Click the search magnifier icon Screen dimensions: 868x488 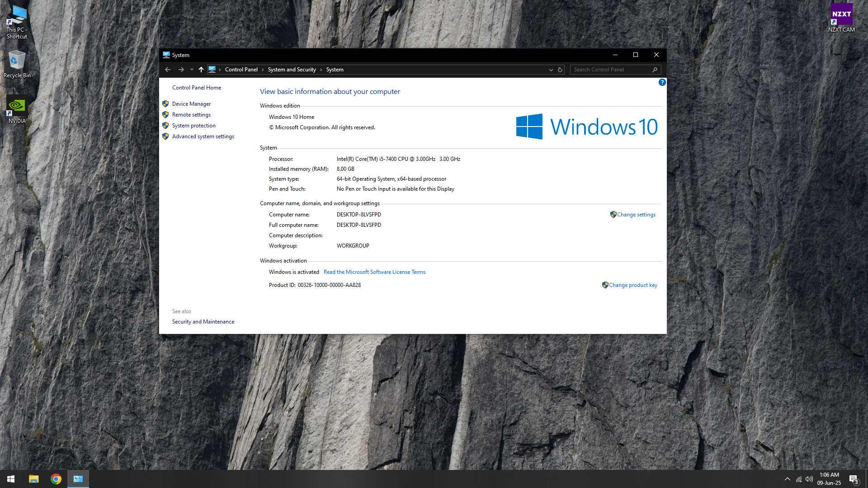click(655, 70)
